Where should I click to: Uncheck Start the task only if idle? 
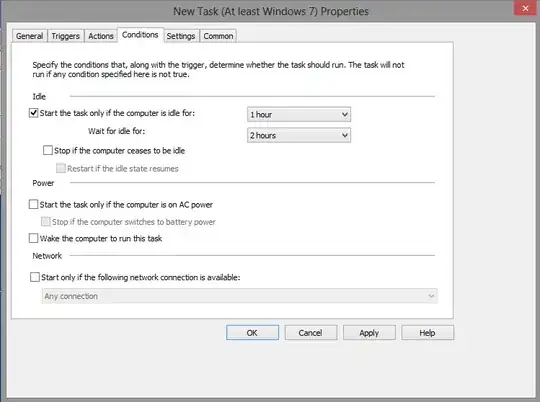tap(33, 113)
